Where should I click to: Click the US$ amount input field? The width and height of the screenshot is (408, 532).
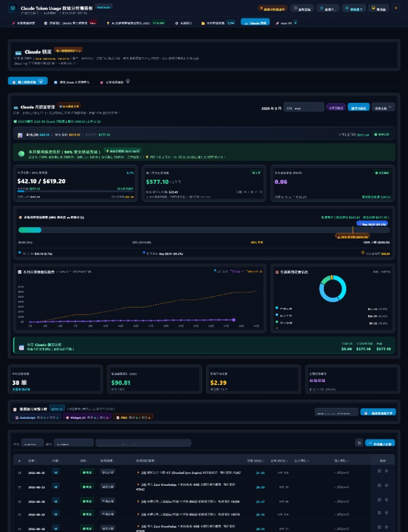304,108
